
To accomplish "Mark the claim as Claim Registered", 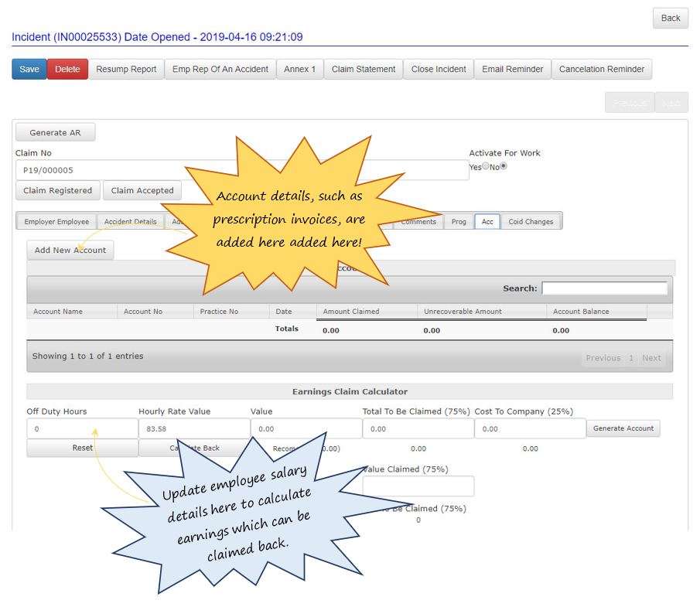I will click(x=57, y=190).
